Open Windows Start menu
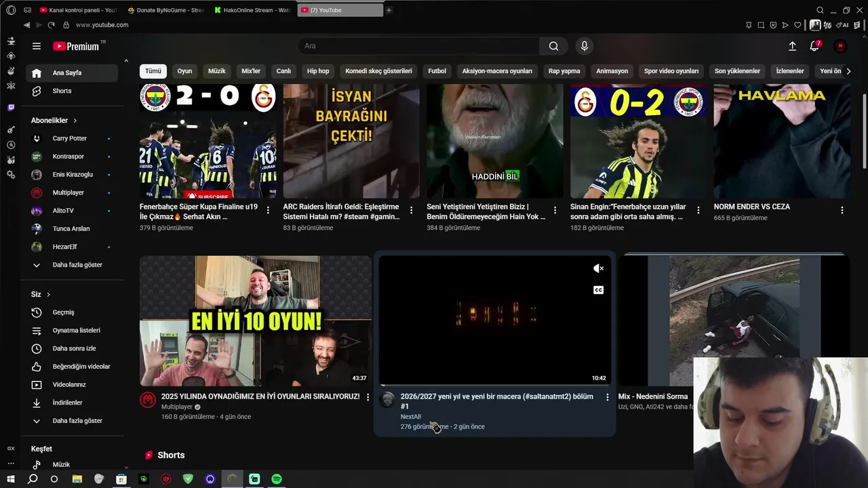Viewport: 868px width, 488px height. click(x=10, y=479)
